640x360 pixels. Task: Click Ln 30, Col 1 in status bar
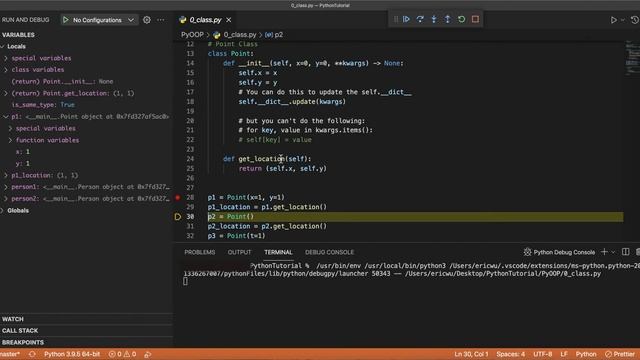(x=471, y=354)
